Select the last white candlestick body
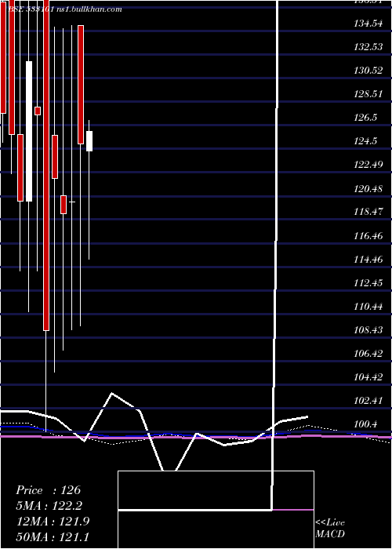The image size is (392, 549). 89,141
